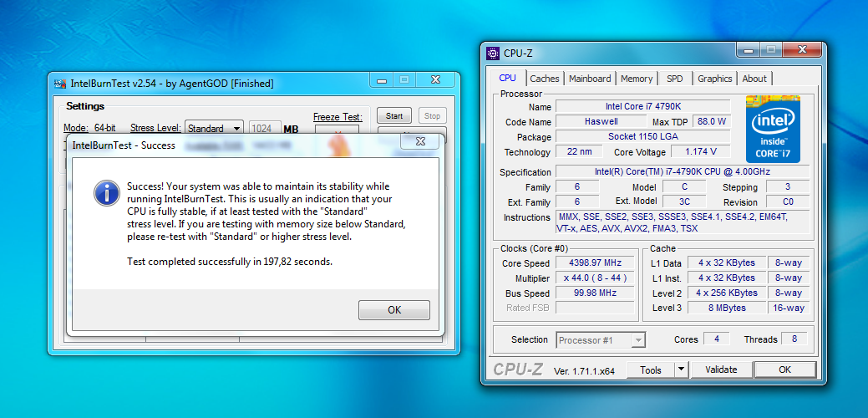Click the Specification field i7-4790K CPU @ 4.00GHz
Image resolution: width=868 pixels, height=418 pixels.
pyautogui.click(x=683, y=171)
